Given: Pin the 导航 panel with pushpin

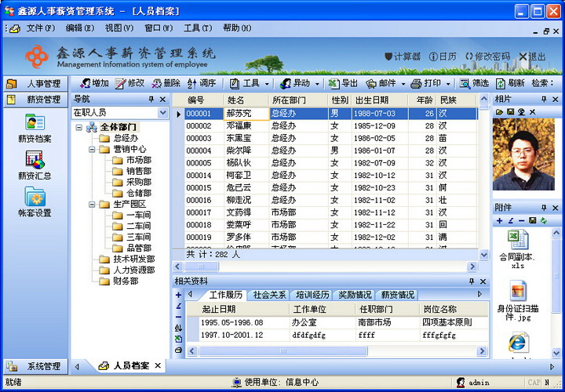Looking at the screenshot, I should click(x=151, y=100).
